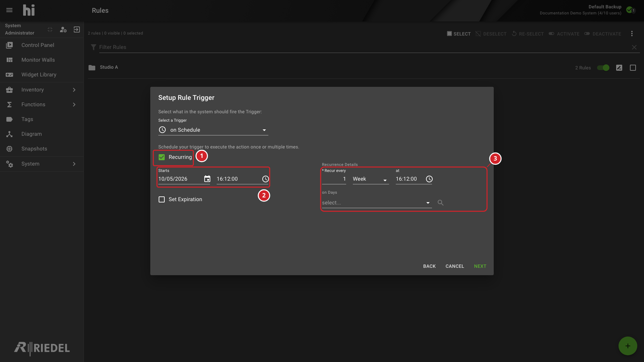Viewport: 644px width, 362px height.
Task: Click the Filter Rules input field
Action: 364,47
